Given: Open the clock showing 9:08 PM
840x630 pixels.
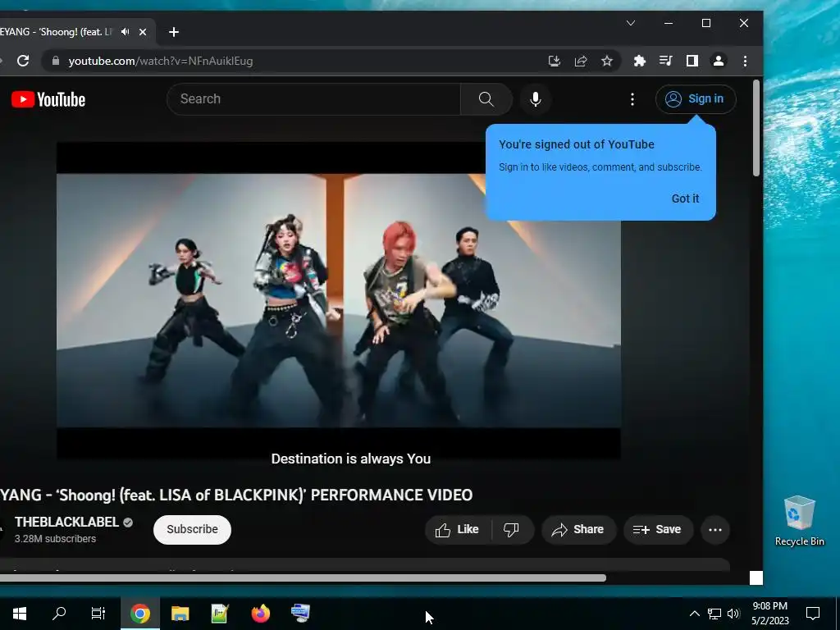Looking at the screenshot, I should pos(769,614).
